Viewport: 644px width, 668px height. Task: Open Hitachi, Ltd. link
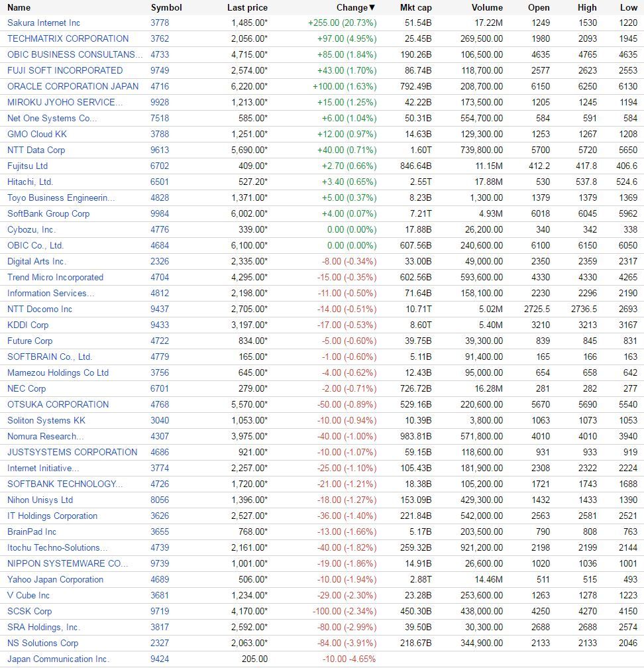(x=30, y=182)
